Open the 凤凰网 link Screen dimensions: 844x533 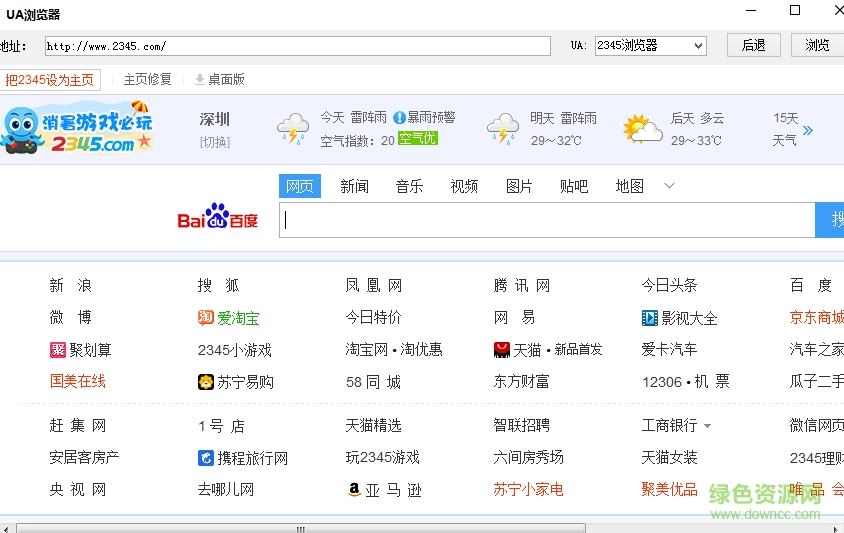tap(374, 285)
